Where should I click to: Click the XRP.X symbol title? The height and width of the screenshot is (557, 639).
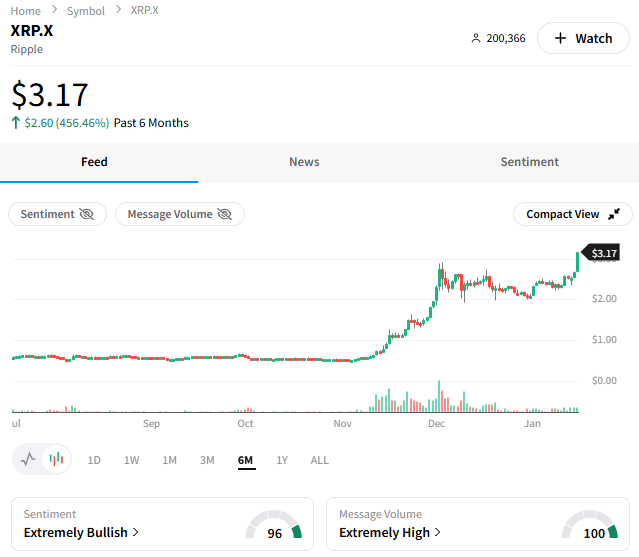(x=32, y=31)
